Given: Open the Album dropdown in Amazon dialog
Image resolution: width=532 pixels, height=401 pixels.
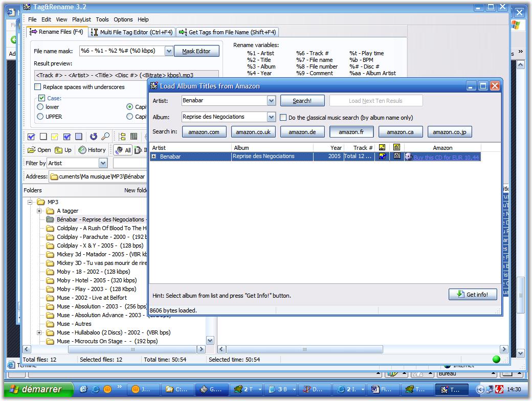Looking at the screenshot, I should (271, 117).
